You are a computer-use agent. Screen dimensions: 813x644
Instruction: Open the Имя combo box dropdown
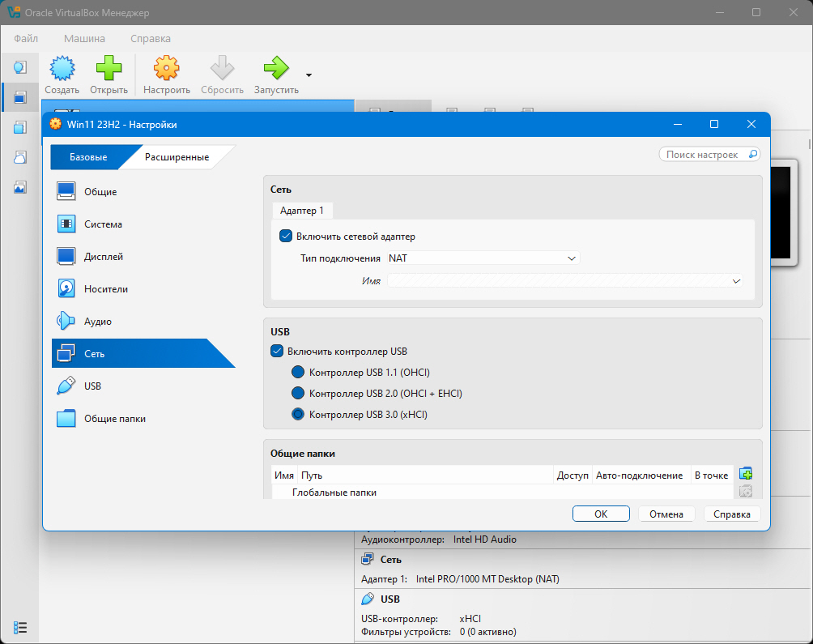[565, 281]
